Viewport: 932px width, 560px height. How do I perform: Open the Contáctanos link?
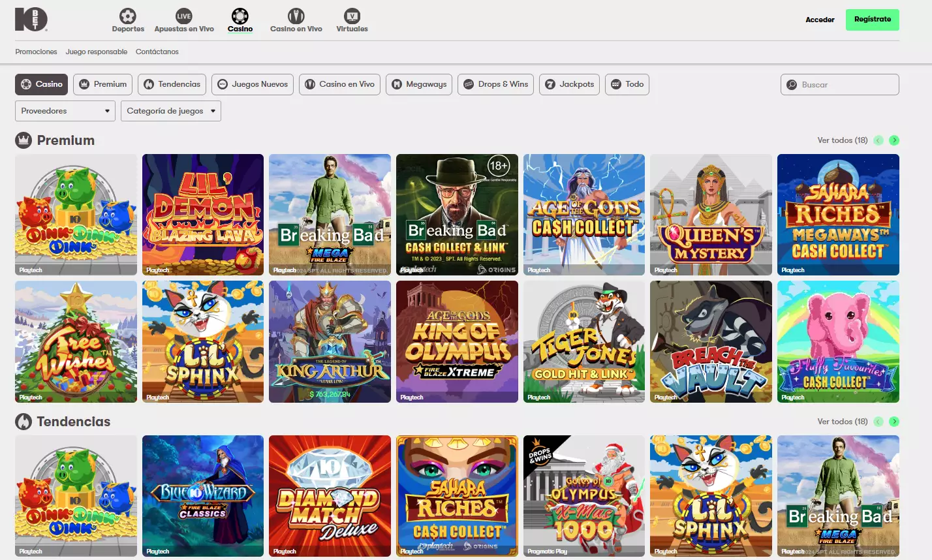click(x=157, y=52)
